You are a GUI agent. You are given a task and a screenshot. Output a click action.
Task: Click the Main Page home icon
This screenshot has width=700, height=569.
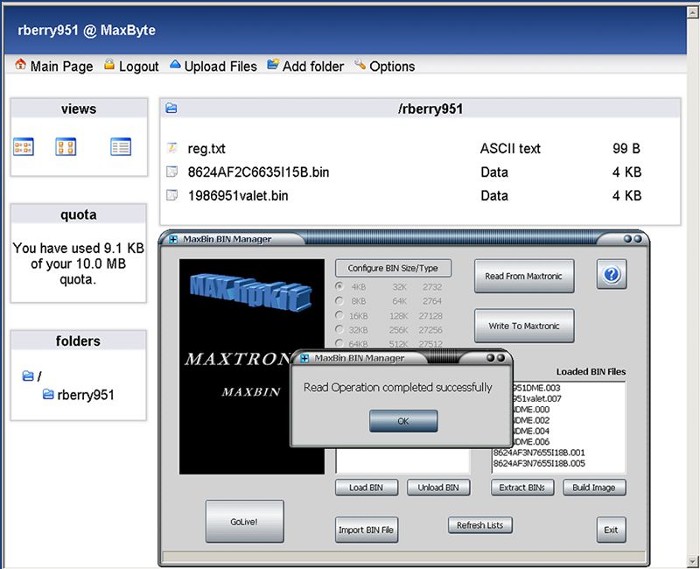[x=20, y=65]
